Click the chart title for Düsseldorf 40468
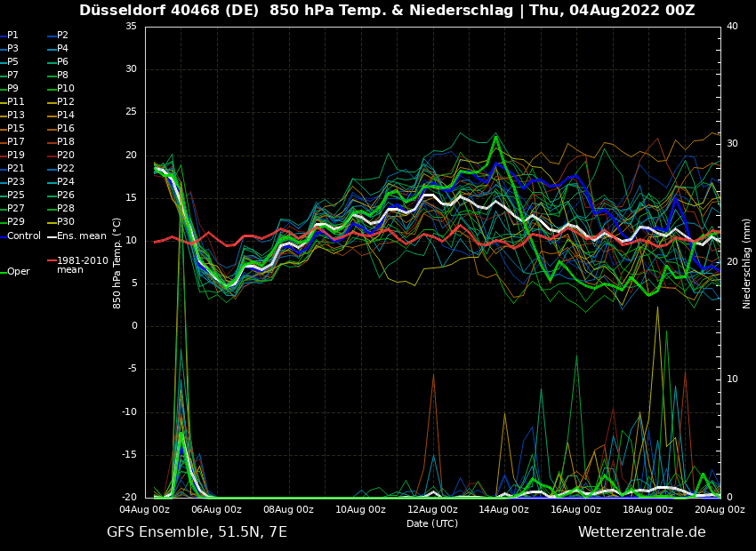The image size is (756, 551). [x=387, y=11]
